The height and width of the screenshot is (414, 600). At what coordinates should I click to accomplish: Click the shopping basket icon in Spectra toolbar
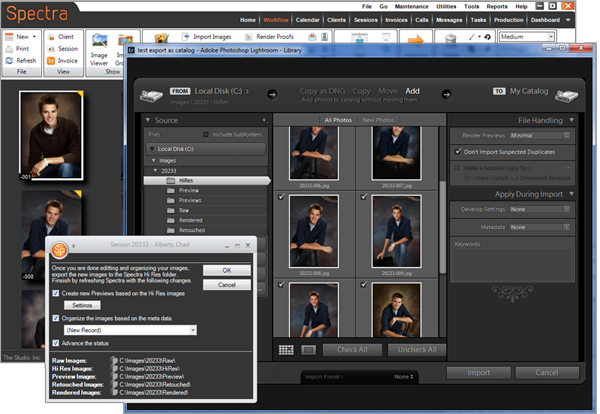pyautogui.click(x=360, y=38)
